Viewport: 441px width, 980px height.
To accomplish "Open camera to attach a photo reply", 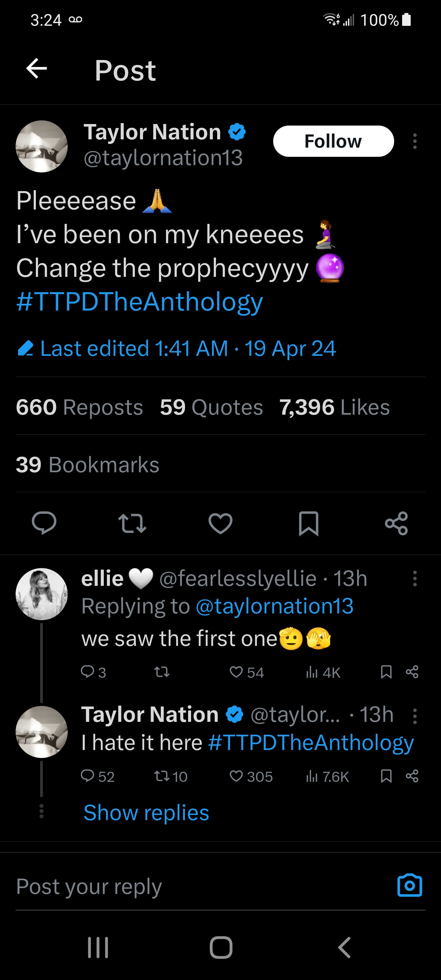I will click(409, 886).
